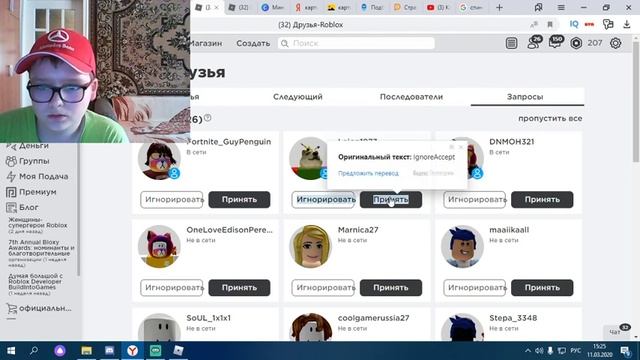
Task: Switch to the YouTube browser tab
Action: tap(437, 7)
